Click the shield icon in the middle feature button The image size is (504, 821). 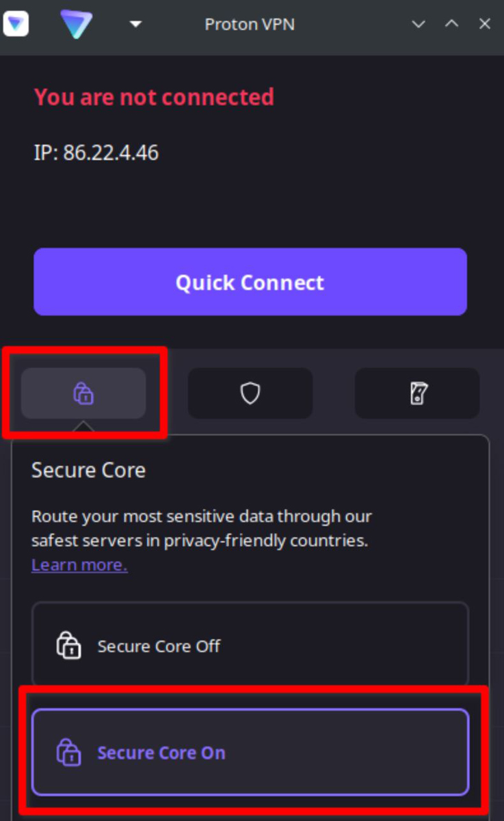250,393
